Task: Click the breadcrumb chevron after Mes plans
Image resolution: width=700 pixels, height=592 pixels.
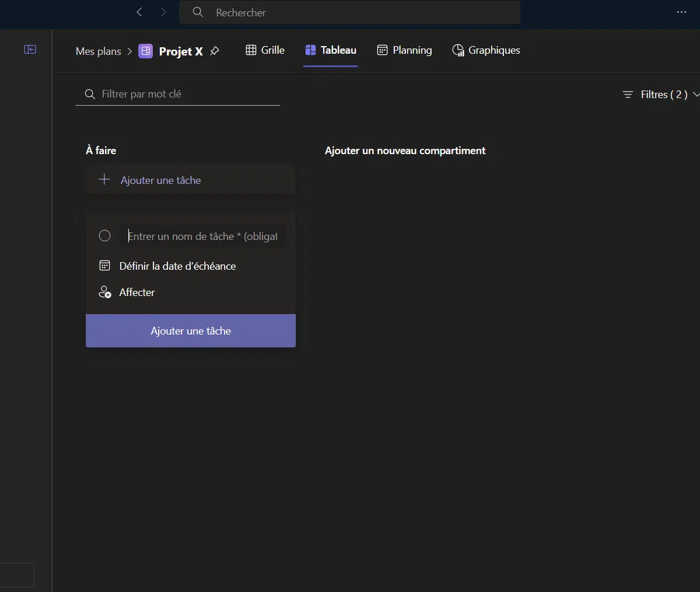Action: click(x=129, y=51)
